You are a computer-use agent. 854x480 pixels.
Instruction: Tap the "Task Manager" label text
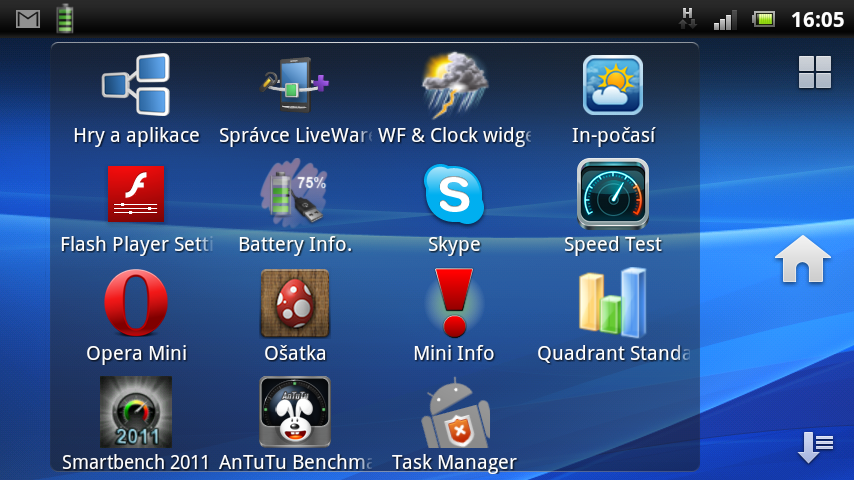click(454, 462)
